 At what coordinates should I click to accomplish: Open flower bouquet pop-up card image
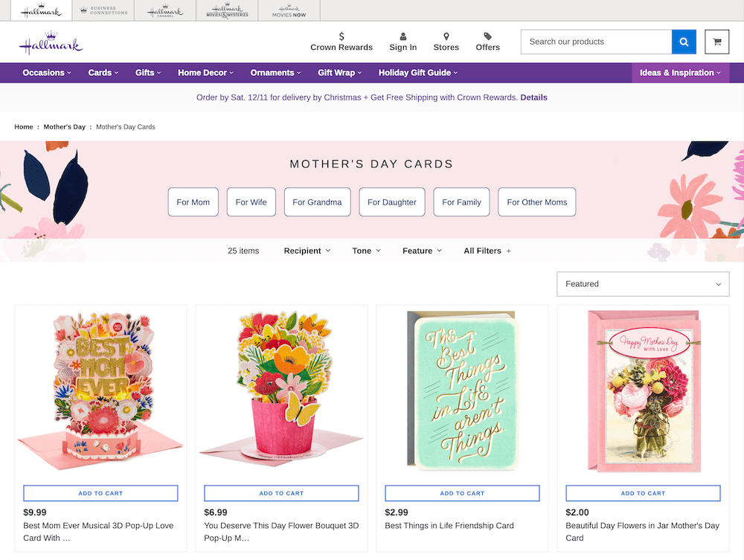pos(281,390)
